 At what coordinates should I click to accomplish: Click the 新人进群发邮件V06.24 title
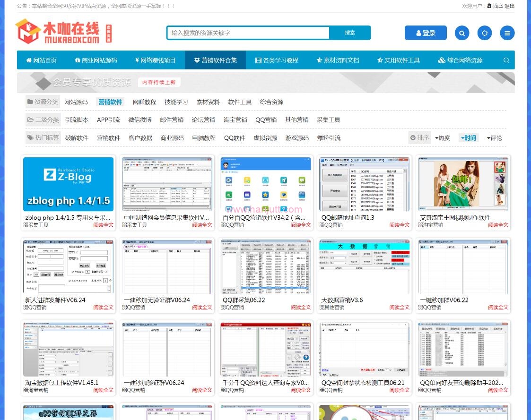(55, 300)
